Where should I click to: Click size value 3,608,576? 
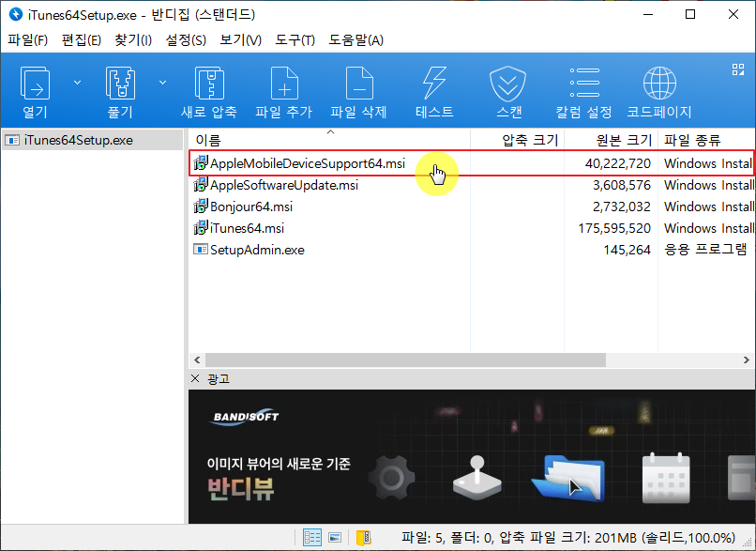point(622,185)
